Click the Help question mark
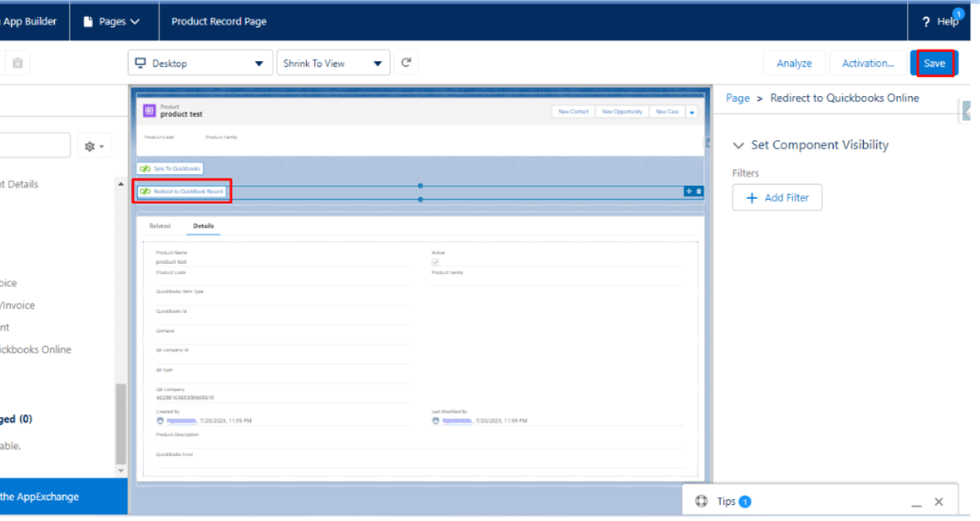The image size is (980, 521). point(926,22)
